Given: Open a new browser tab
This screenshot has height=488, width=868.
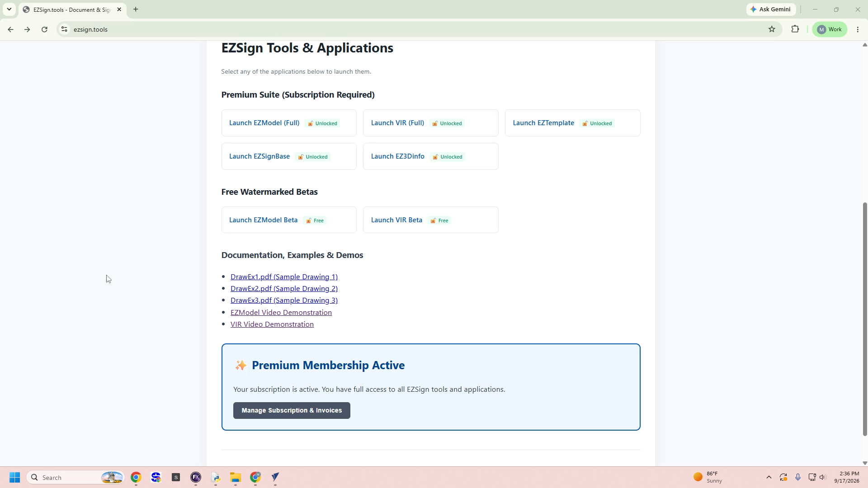Looking at the screenshot, I should (x=136, y=9).
